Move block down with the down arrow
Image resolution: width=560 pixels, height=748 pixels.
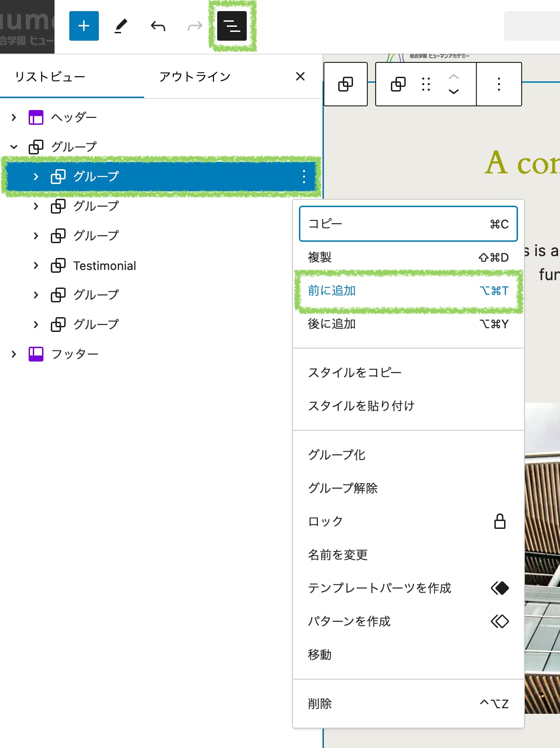454,92
